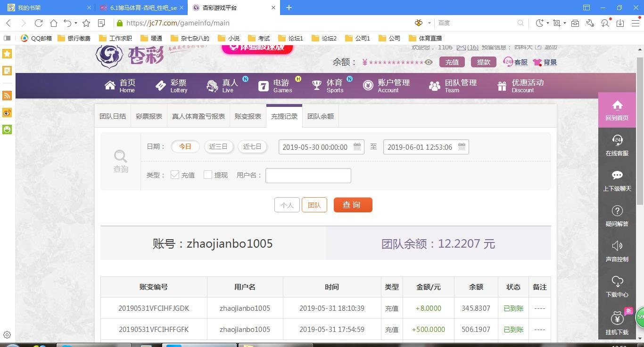Switch to the 团队余额 tab
The height and width of the screenshot is (347, 644).
coord(321,116)
